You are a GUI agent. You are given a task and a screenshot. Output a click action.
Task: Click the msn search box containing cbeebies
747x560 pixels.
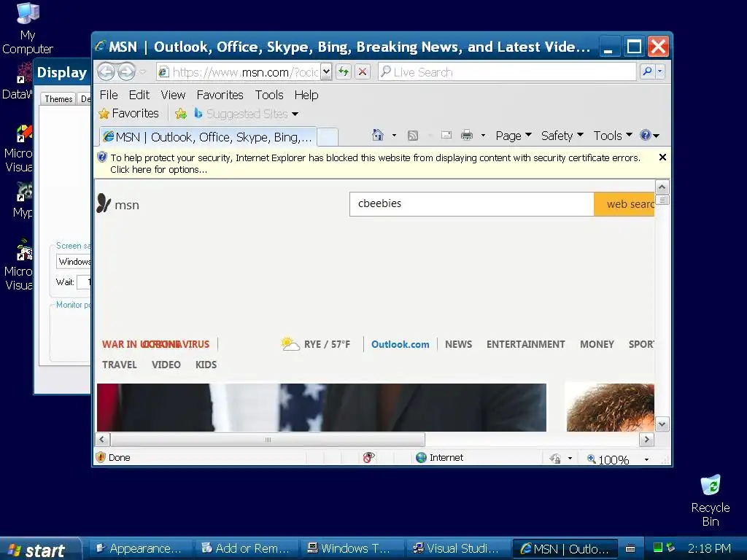pos(472,204)
